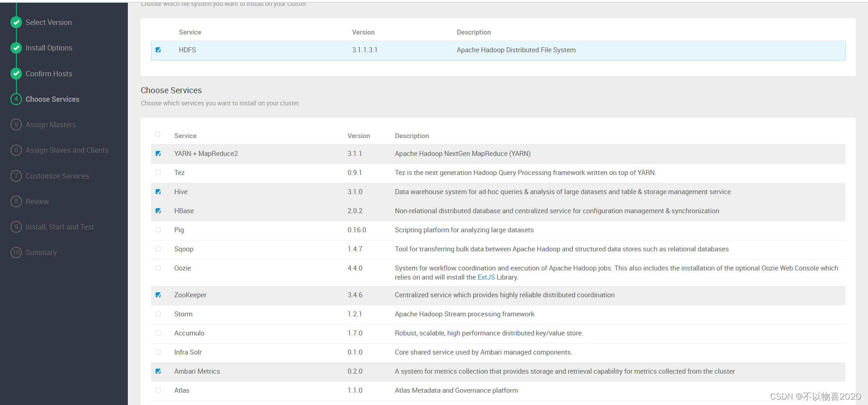Image resolution: width=868 pixels, height=405 pixels.
Task: Click the Confirm Hosts step checkmark icon
Action: [16, 74]
